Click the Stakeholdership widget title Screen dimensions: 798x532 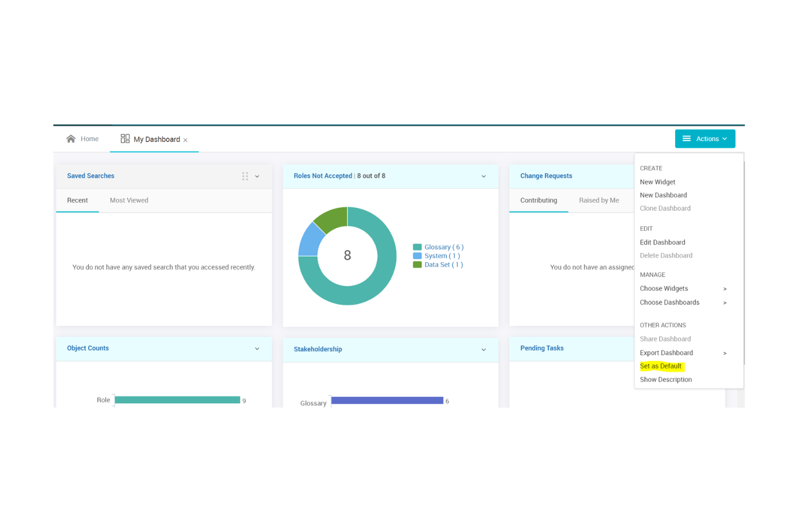318,349
